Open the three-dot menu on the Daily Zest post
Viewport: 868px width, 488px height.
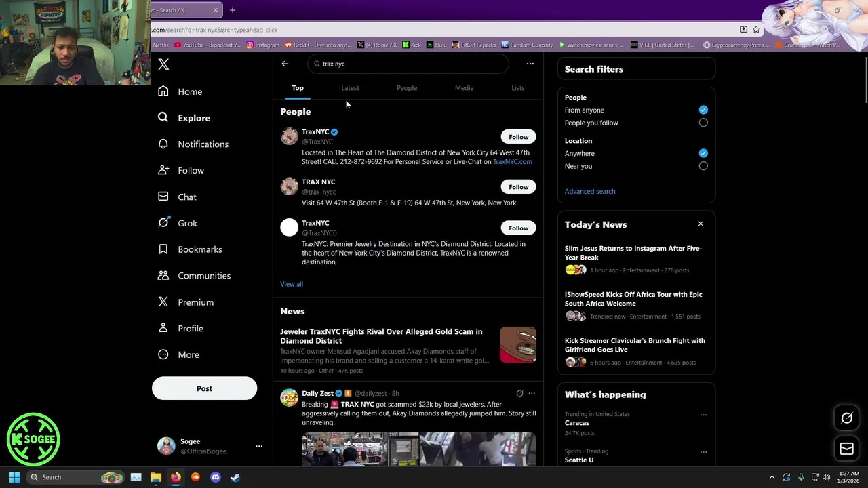tap(532, 393)
